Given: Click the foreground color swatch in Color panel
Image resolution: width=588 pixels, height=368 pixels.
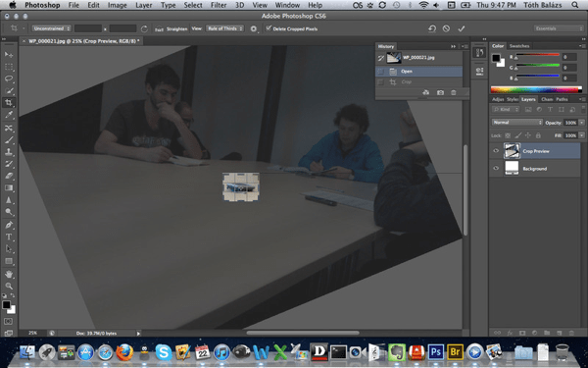Looking at the screenshot, I should coord(497,58).
